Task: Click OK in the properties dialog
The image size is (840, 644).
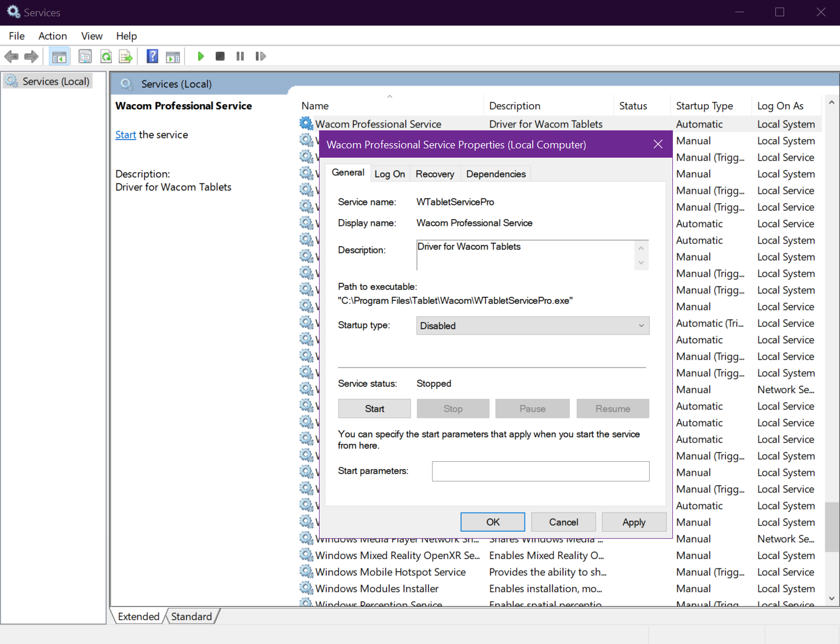Action: (492, 522)
